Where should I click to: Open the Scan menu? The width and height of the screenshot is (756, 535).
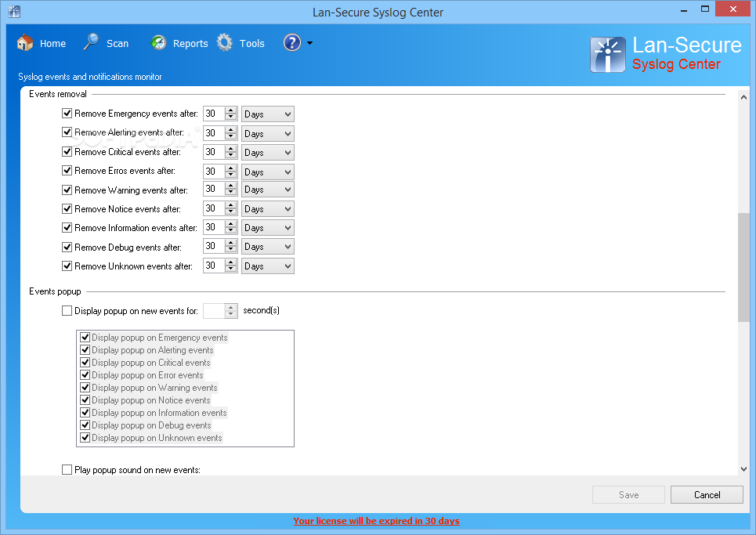click(x=118, y=43)
